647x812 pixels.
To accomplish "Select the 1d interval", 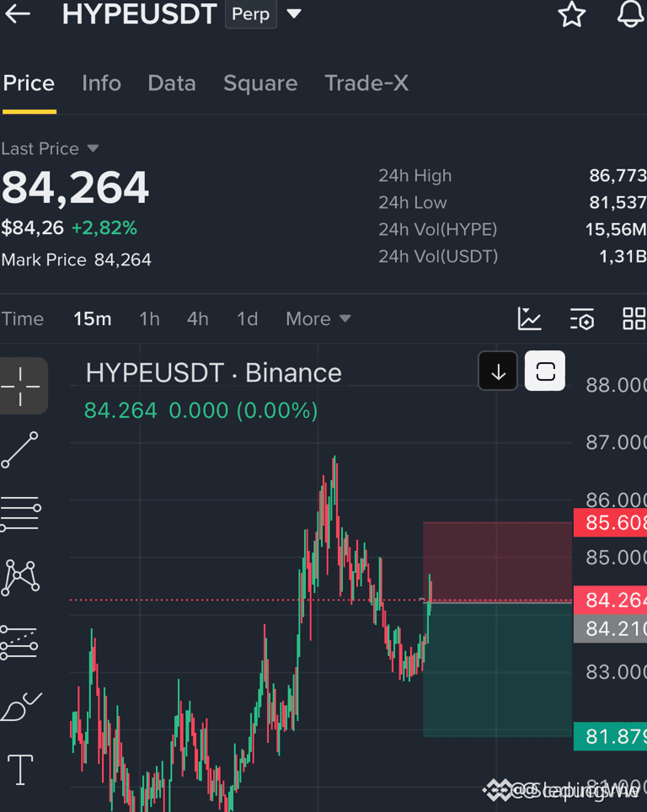I will point(248,319).
